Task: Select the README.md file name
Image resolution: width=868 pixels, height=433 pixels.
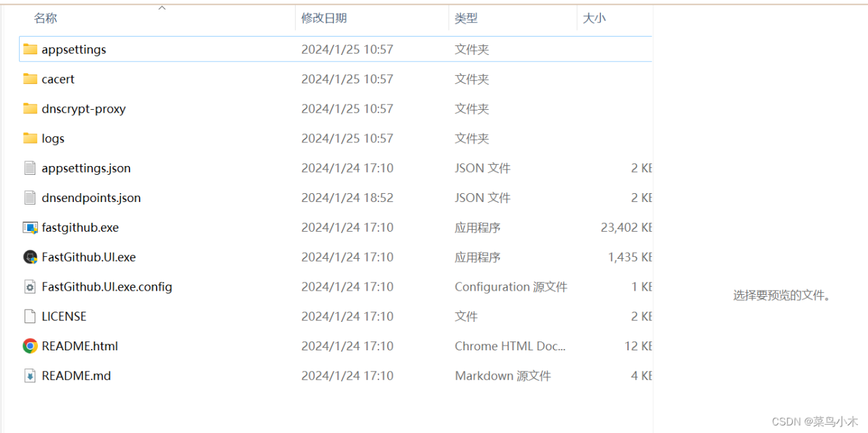Action: tap(76, 376)
